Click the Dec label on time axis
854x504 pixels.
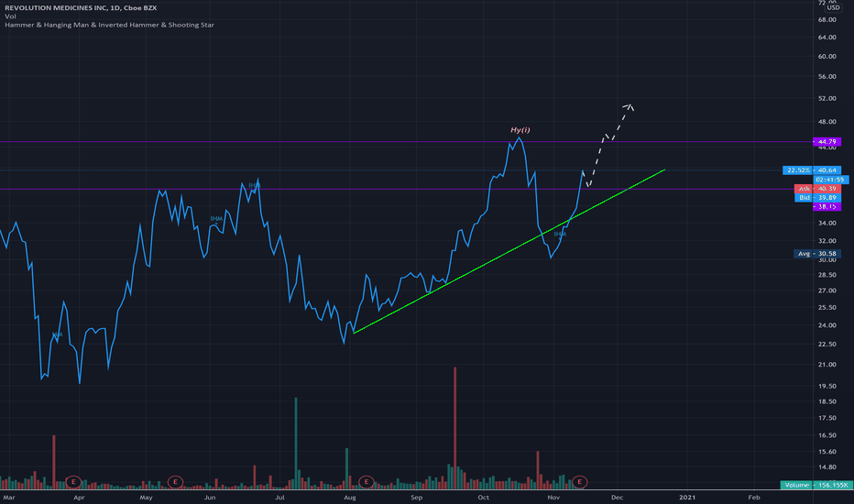617,498
